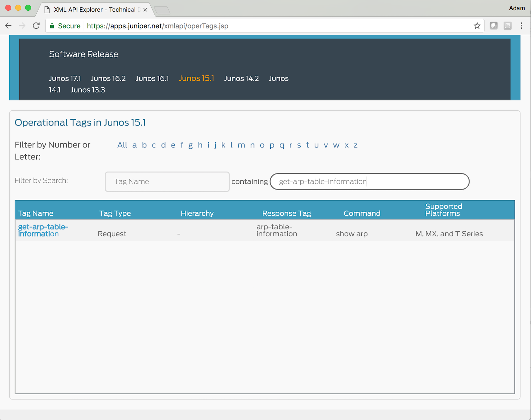
Task: Filter tags by letter r
Action: coord(291,145)
